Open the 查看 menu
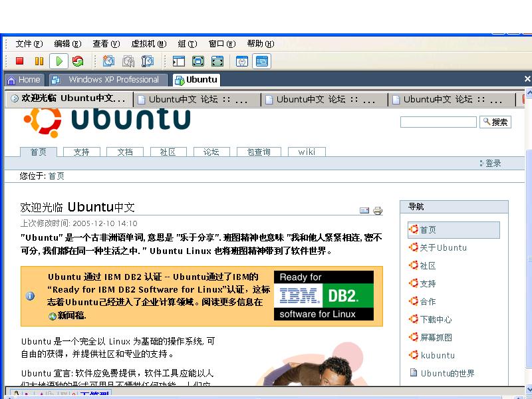The width and height of the screenshot is (532, 399). tap(106, 44)
